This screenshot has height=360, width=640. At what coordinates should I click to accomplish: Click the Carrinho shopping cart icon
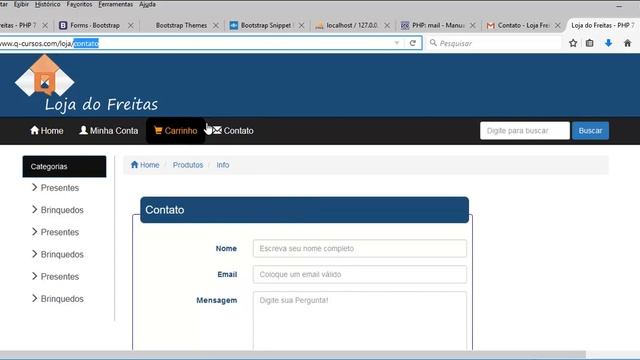158,130
